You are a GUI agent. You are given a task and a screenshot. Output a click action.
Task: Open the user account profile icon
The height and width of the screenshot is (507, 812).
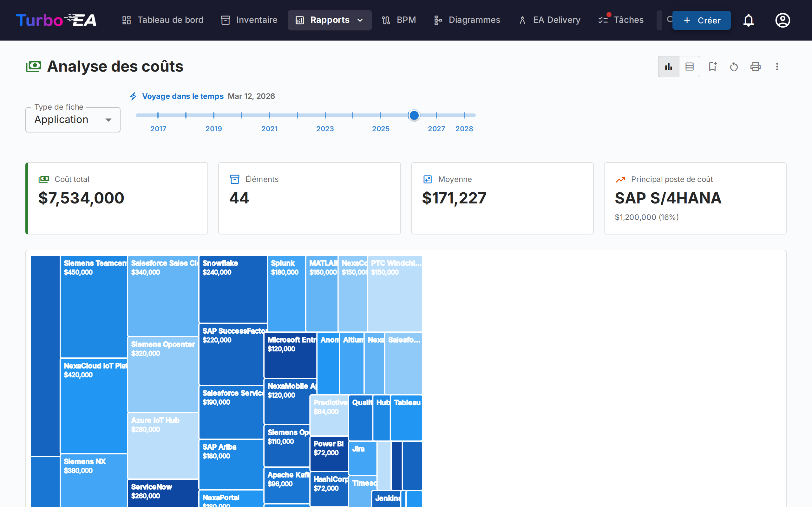(783, 21)
